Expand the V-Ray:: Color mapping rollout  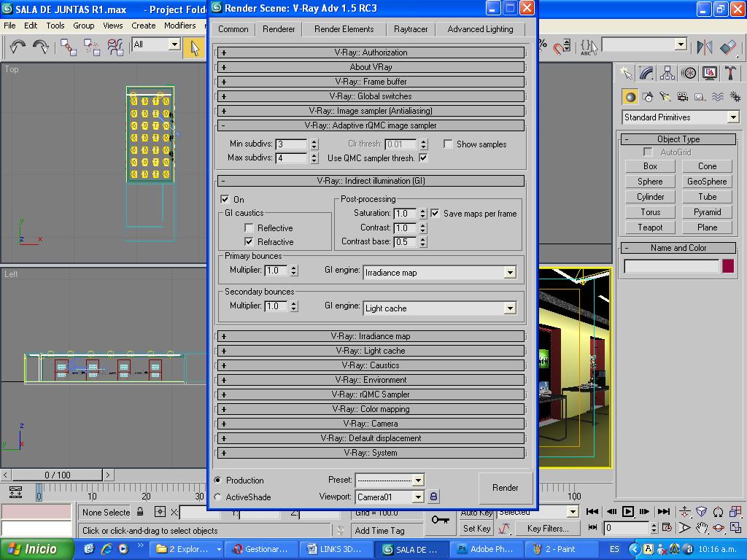[x=371, y=409]
